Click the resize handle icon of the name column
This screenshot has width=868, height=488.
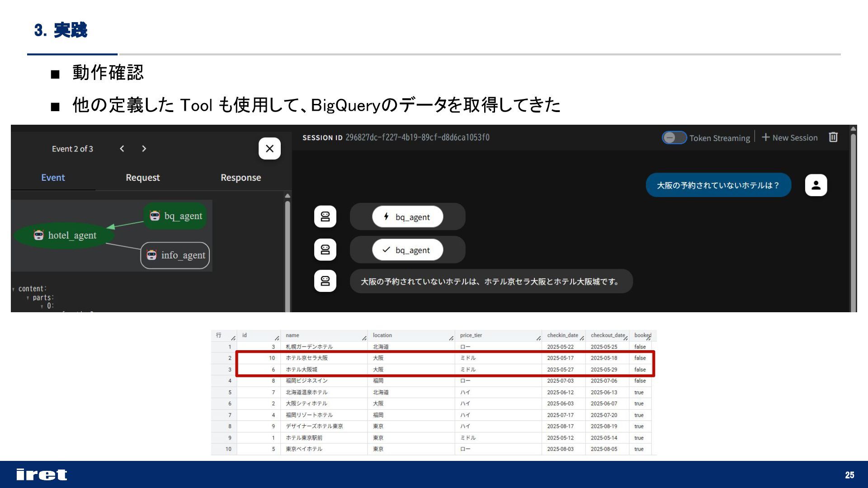point(364,338)
